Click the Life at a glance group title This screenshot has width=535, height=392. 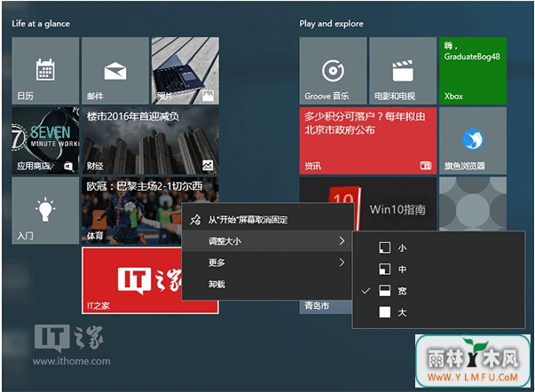click(41, 24)
